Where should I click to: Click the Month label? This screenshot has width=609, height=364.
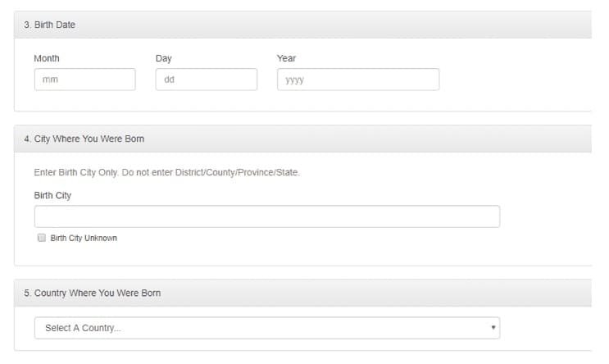click(x=47, y=58)
